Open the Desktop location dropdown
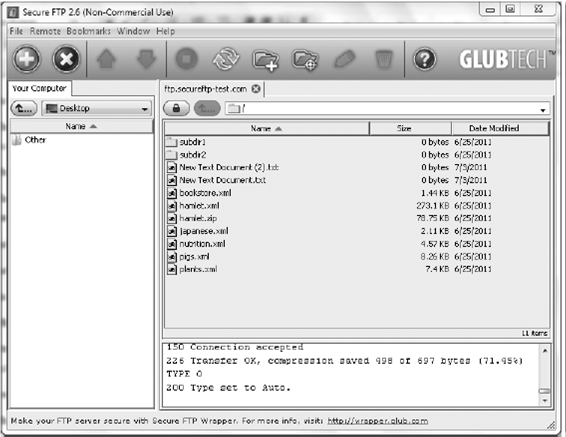 coord(96,108)
